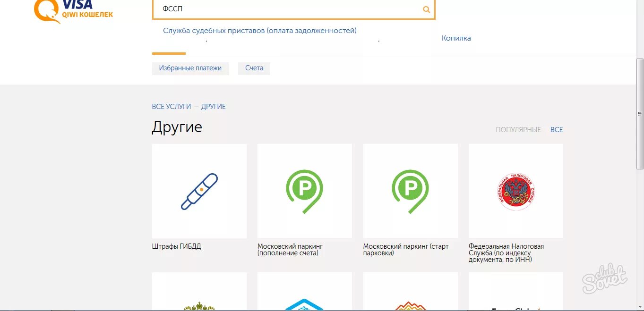Image resolution: width=644 pixels, height=311 pixels.
Task: Open Служба судебных приставов search suggestion
Action: 259,31
